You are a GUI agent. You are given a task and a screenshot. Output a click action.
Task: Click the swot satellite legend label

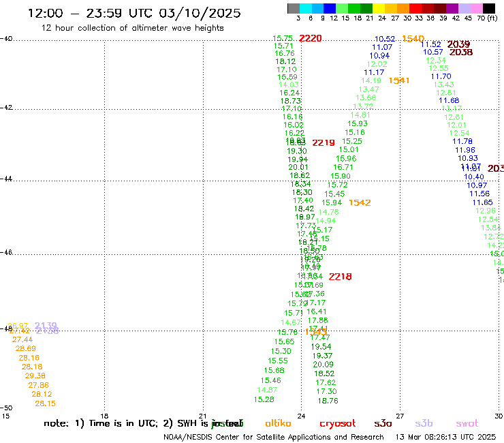point(467,423)
